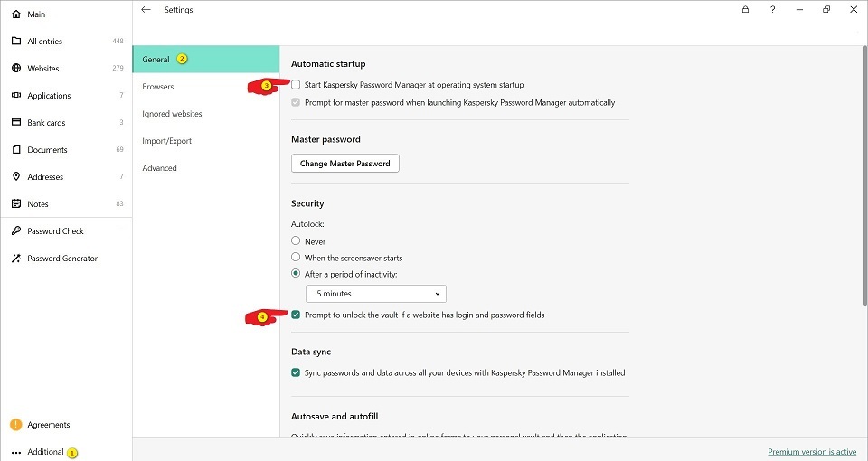Click the Websites globe icon
The height and width of the screenshot is (461, 868).
click(x=16, y=68)
